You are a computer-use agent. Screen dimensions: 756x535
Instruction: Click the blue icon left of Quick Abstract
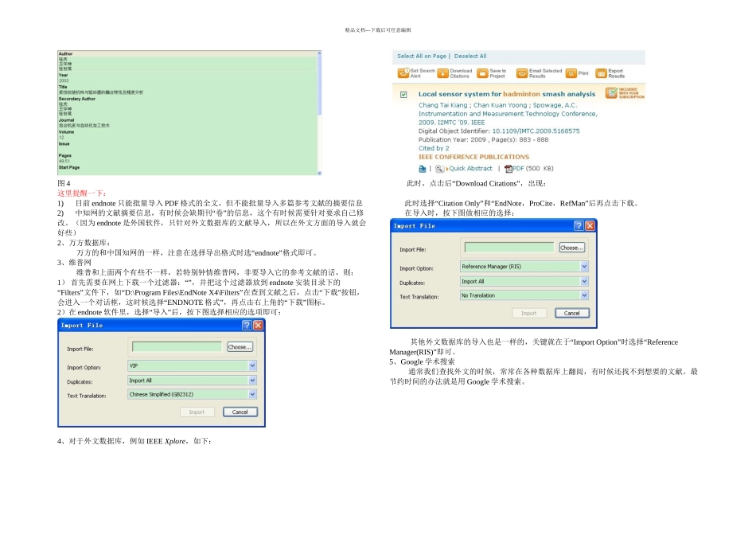(x=423, y=169)
